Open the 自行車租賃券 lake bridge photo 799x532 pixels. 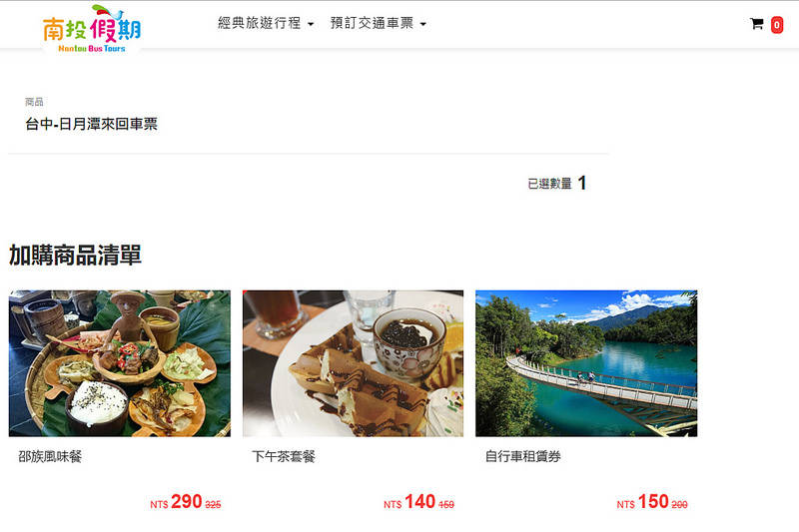586,363
